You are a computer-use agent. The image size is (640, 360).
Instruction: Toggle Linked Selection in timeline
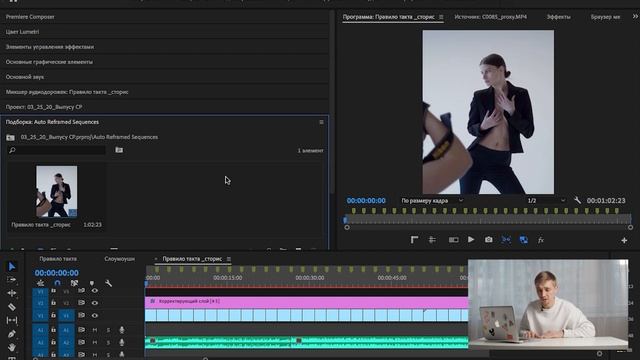74,283
